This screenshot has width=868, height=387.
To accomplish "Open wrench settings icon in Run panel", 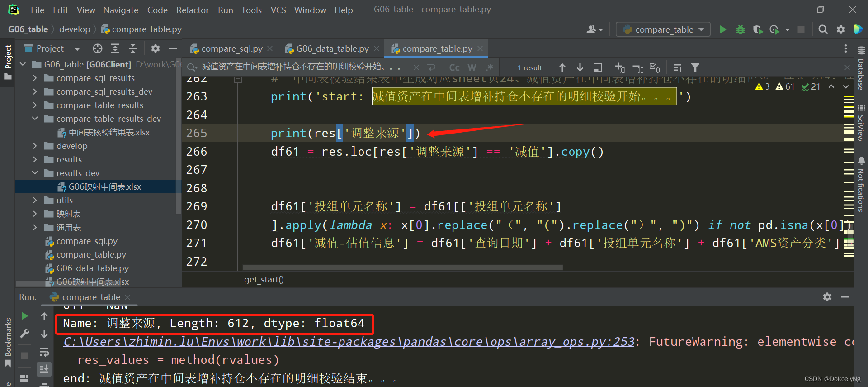I will [25, 334].
